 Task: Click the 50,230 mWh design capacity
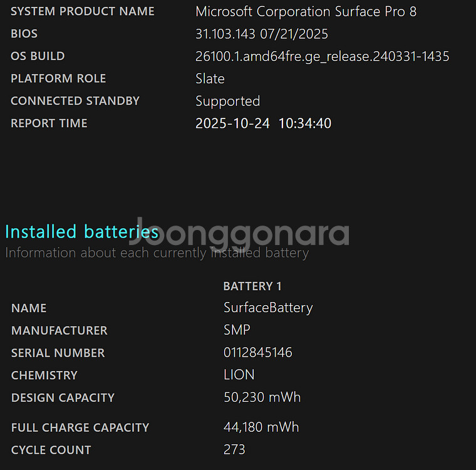[x=262, y=397]
